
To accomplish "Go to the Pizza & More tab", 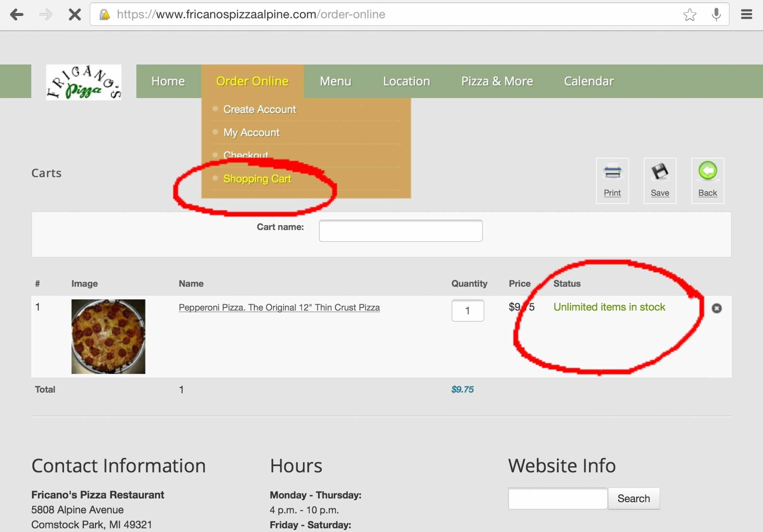I will click(497, 81).
